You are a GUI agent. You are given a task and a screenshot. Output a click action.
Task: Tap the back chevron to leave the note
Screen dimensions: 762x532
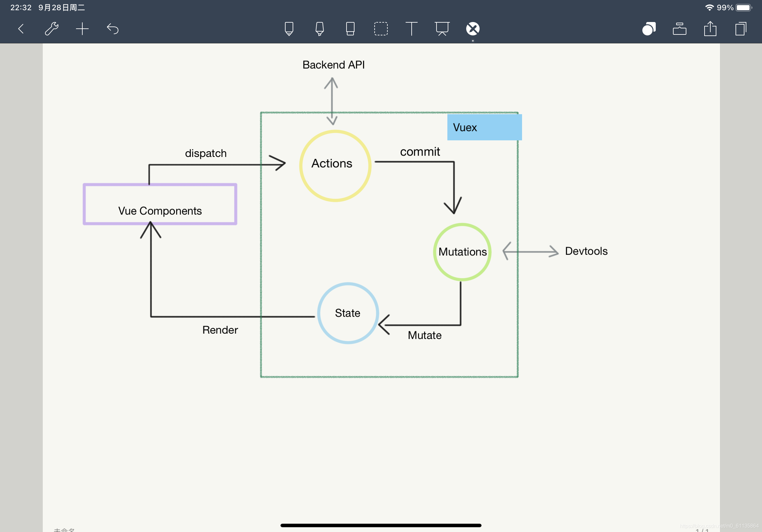tap(21, 29)
